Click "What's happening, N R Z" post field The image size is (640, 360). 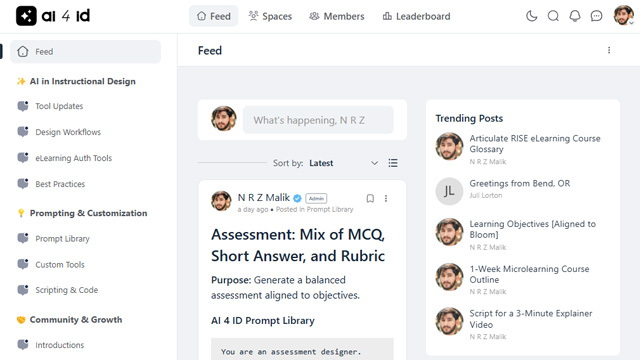[x=318, y=120]
